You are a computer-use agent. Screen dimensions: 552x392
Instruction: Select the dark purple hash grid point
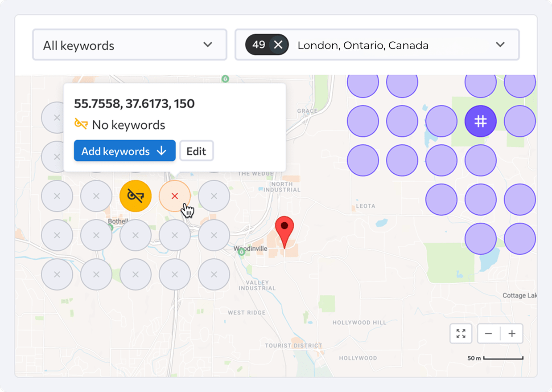481,121
